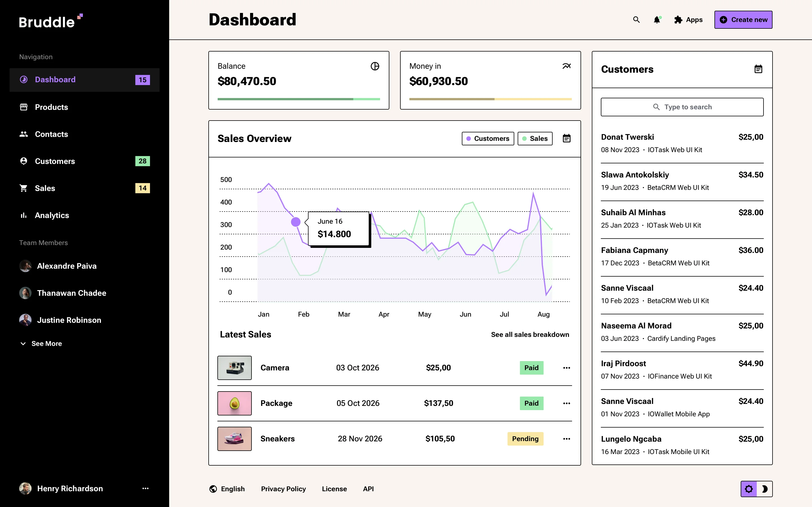Viewport: 812px width, 507px height.
Task: Navigate to the Analytics section
Action: coord(52,215)
